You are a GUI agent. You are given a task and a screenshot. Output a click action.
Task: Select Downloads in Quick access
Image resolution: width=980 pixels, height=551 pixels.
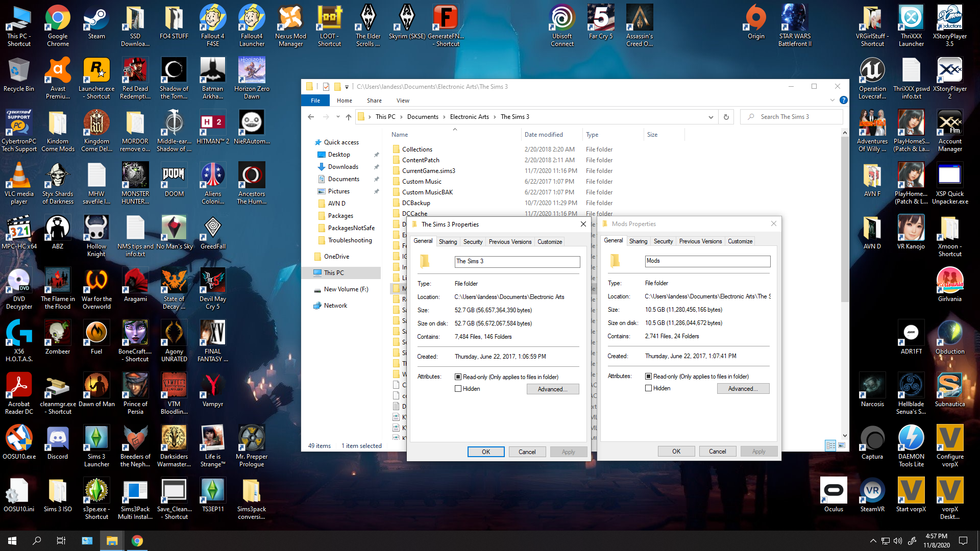click(x=343, y=167)
